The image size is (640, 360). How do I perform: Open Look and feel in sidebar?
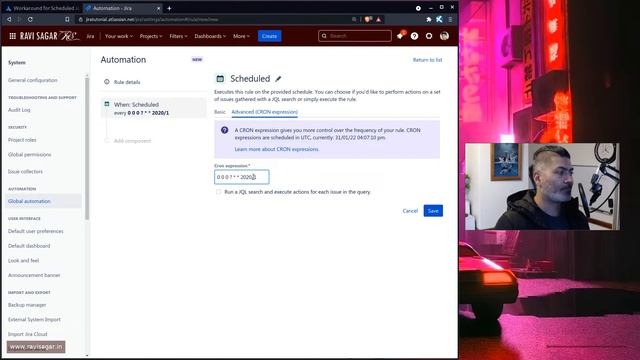click(x=24, y=260)
